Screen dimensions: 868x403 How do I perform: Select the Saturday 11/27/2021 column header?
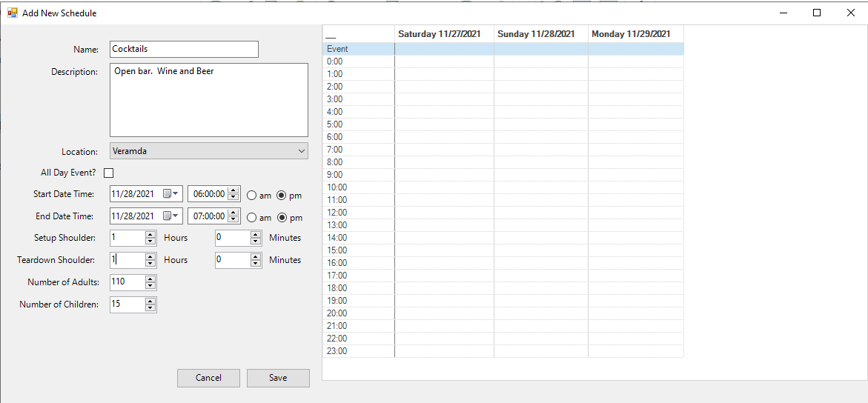444,34
